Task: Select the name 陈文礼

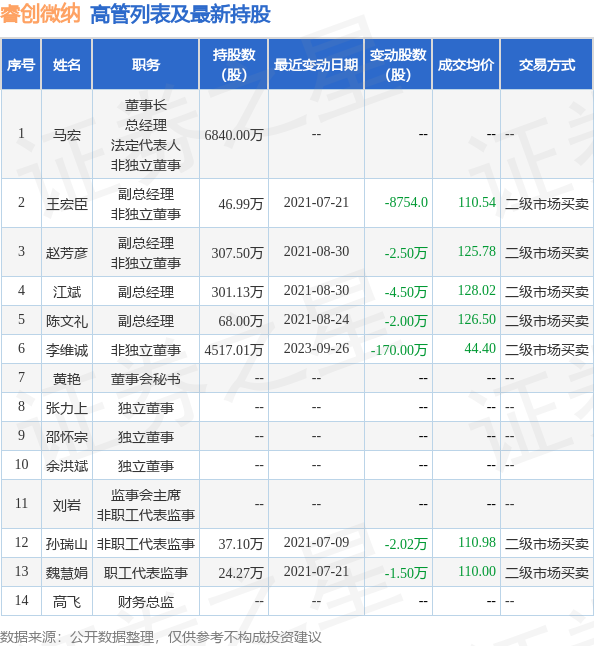Action: pos(67,321)
